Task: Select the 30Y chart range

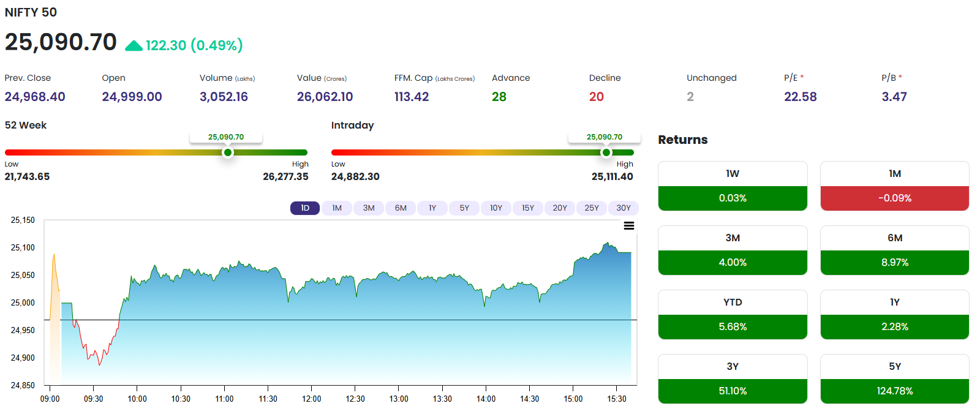Action: point(624,208)
